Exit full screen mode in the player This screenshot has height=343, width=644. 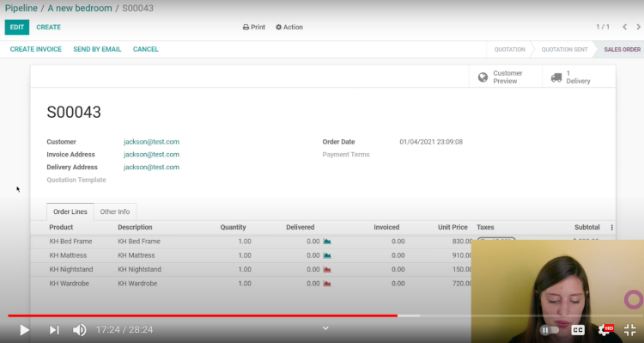point(629,330)
